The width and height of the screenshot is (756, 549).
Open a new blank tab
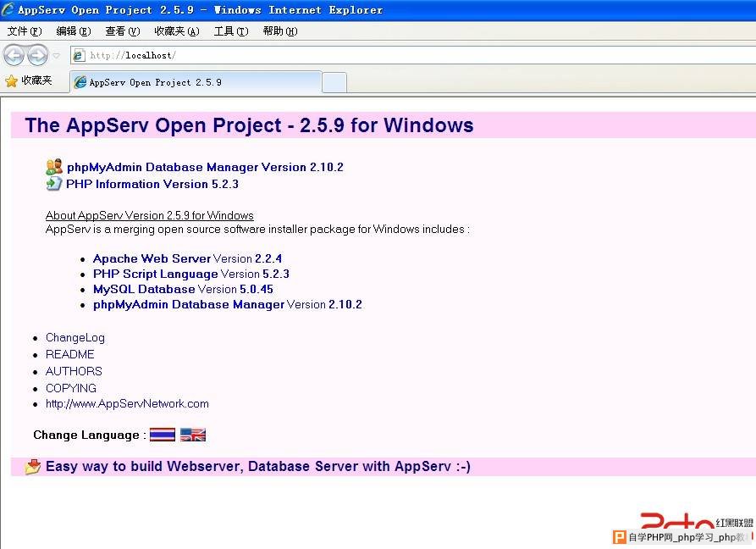334,82
